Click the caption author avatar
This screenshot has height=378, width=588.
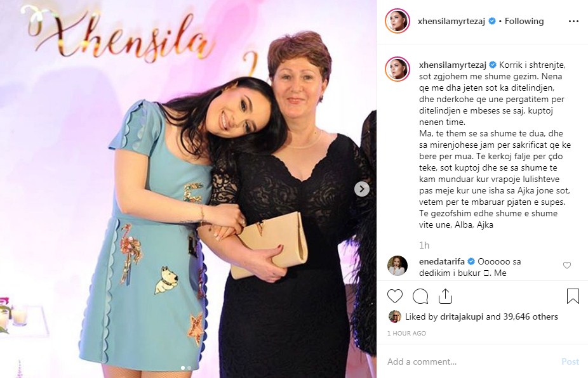click(x=398, y=69)
